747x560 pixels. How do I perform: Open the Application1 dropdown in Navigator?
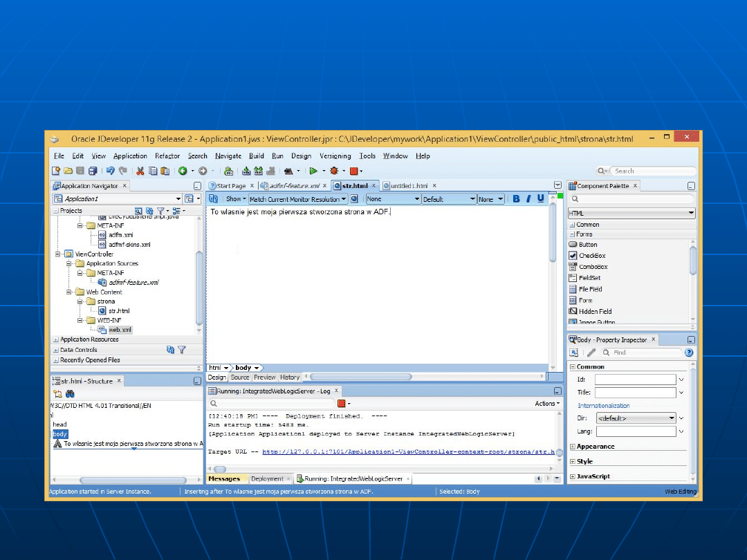click(x=178, y=198)
